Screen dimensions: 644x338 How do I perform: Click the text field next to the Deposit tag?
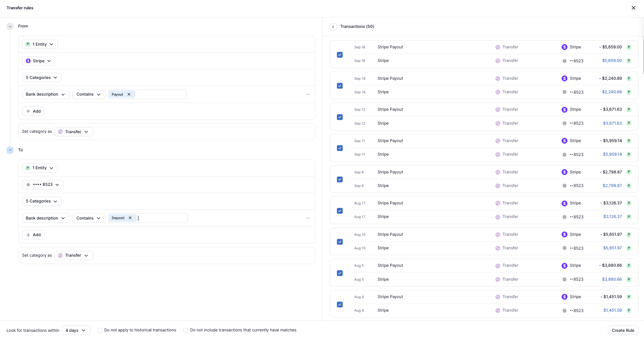click(162, 218)
